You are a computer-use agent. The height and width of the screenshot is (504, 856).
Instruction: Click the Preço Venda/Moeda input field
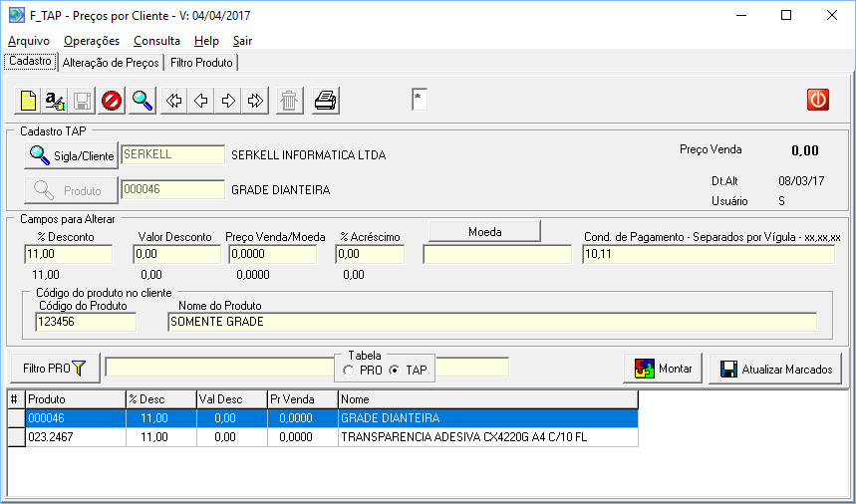pos(273,254)
